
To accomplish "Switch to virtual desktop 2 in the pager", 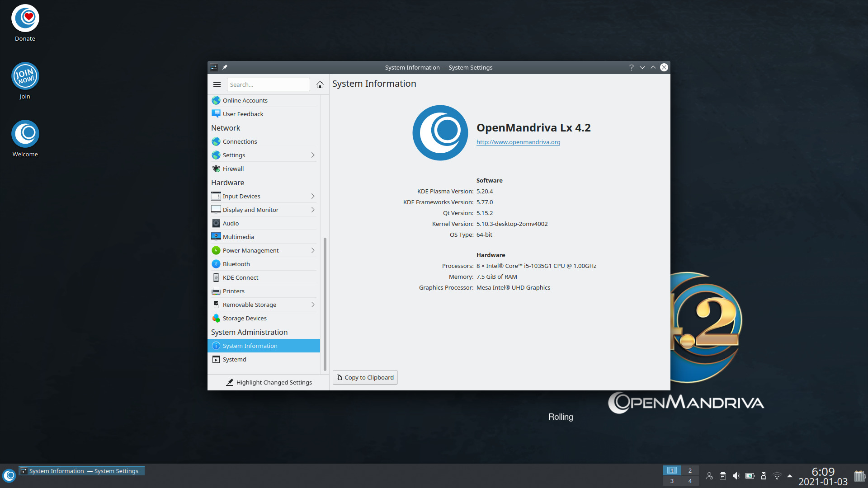I will [x=689, y=470].
